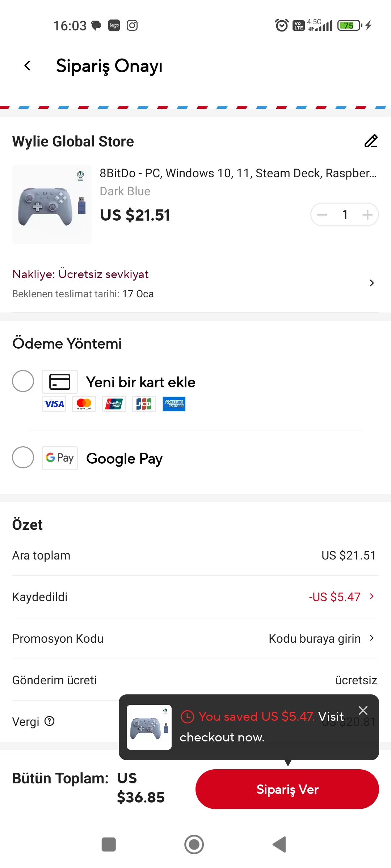The height and width of the screenshot is (868, 391).
Task: Tap the 8BitDo product title text
Action: pos(238,173)
